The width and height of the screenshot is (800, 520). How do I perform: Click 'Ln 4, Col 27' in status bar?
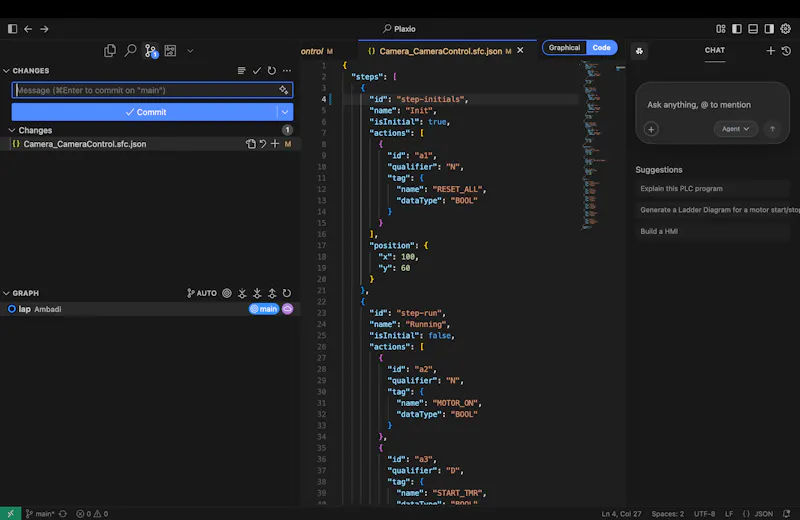(621, 514)
